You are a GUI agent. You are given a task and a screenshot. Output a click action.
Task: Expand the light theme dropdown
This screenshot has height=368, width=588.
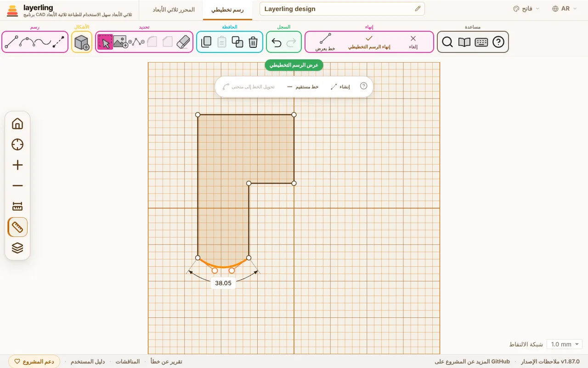(x=526, y=9)
